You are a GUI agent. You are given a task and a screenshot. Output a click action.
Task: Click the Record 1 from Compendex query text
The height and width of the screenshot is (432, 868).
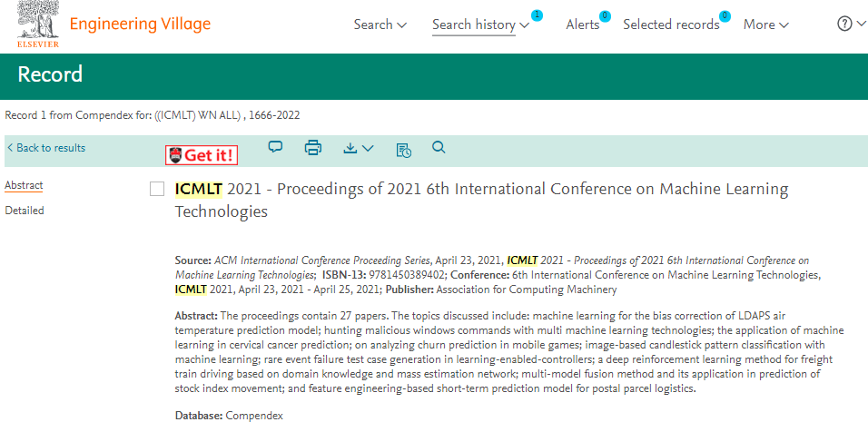[x=153, y=115]
